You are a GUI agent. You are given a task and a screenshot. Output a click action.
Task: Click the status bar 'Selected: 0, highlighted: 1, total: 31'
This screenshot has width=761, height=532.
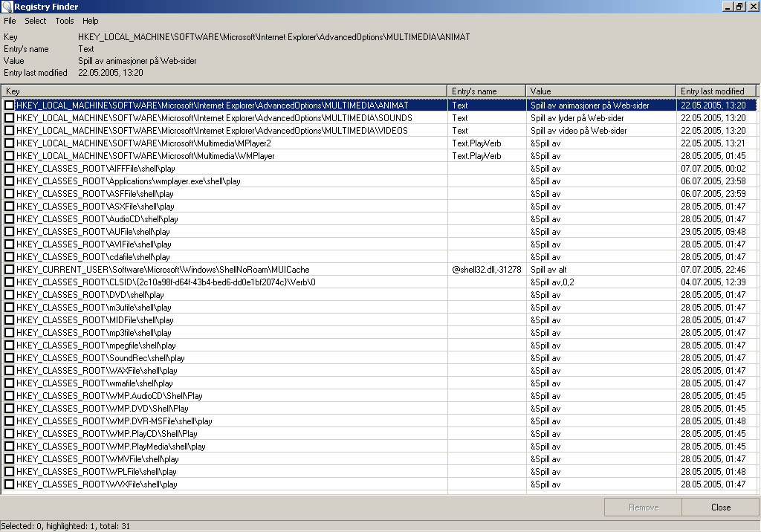point(65,526)
